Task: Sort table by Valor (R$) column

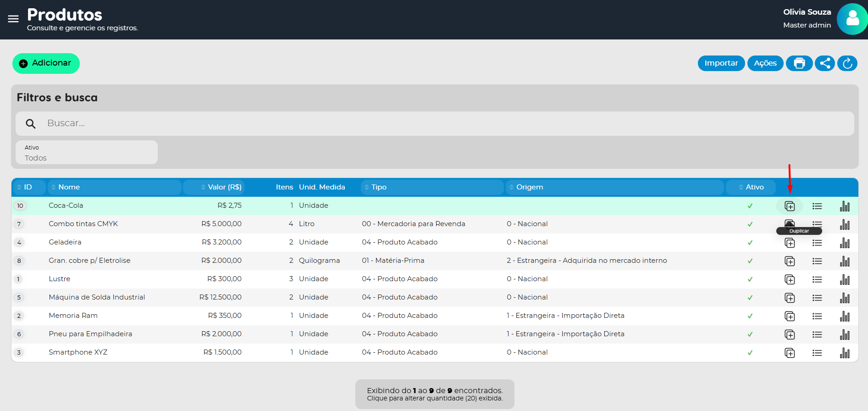Action: coord(224,187)
